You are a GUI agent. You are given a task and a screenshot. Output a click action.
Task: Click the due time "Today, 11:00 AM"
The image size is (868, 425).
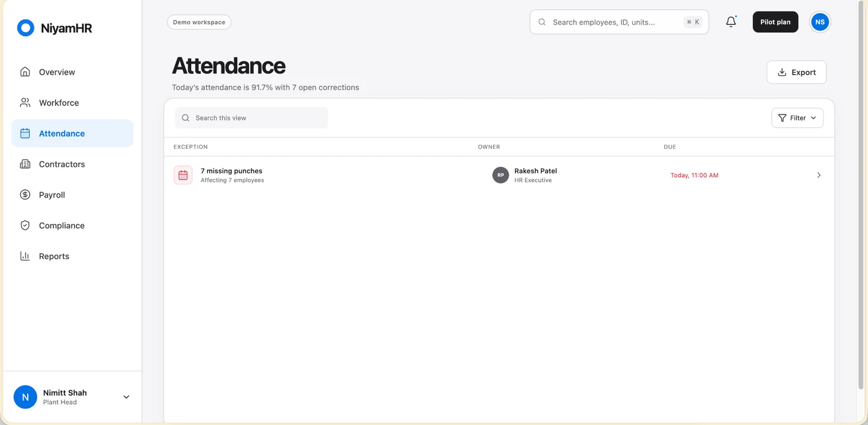point(694,175)
